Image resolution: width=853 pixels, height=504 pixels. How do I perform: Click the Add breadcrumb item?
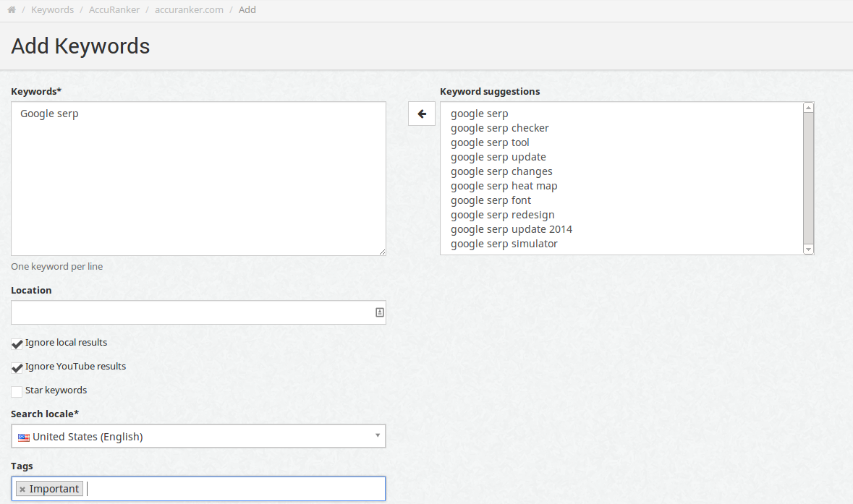[247, 10]
